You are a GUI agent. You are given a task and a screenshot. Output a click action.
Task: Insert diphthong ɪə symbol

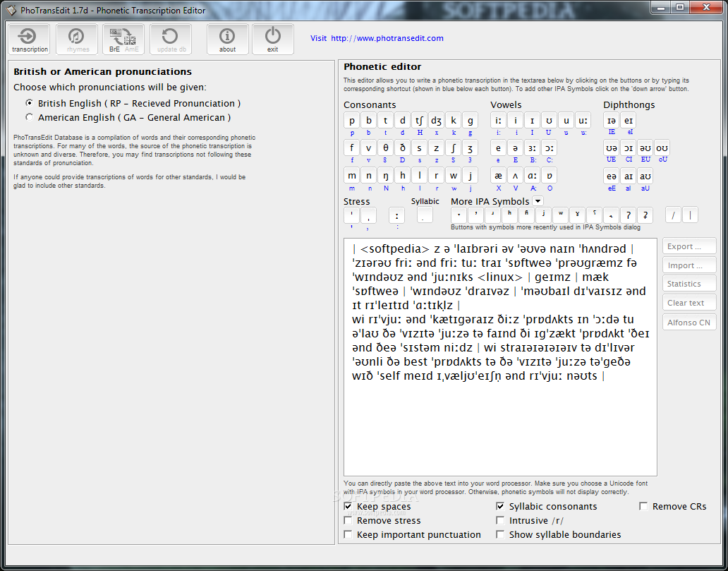click(612, 121)
